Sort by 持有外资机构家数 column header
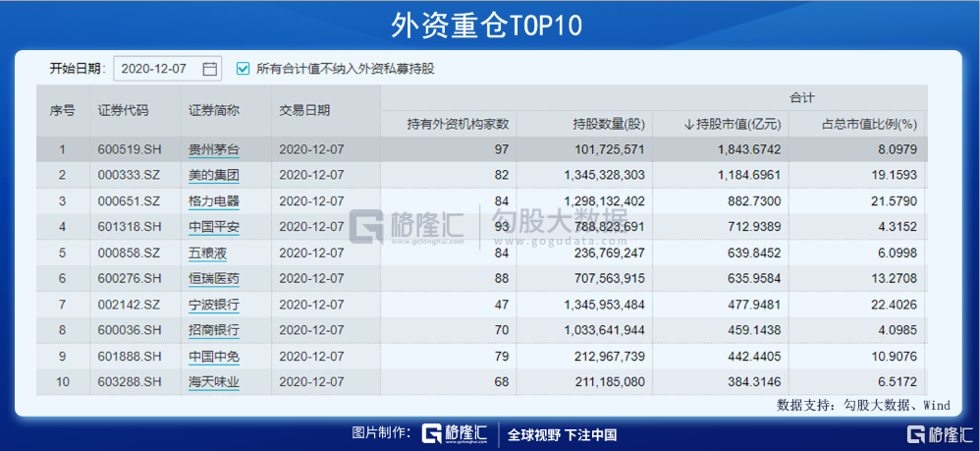 (x=459, y=125)
